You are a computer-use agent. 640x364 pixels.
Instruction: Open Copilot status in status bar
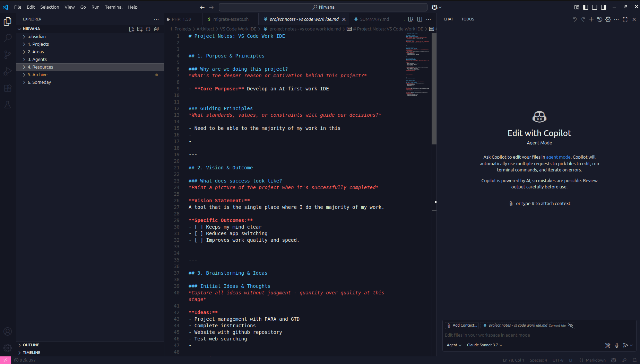coord(614,360)
